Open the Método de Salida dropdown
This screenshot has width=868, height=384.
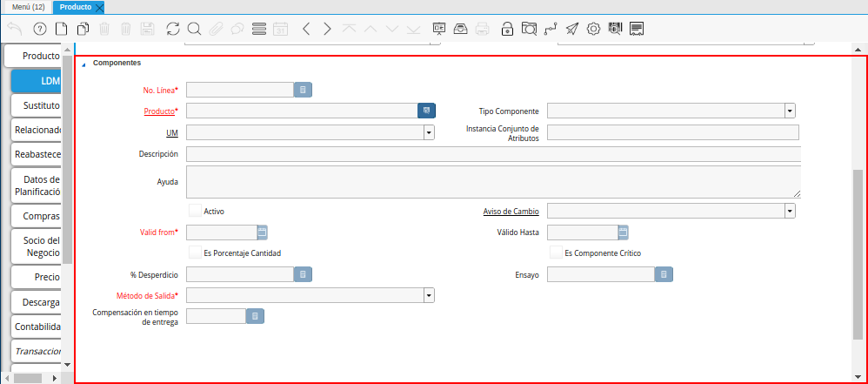pyautogui.click(x=429, y=295)
